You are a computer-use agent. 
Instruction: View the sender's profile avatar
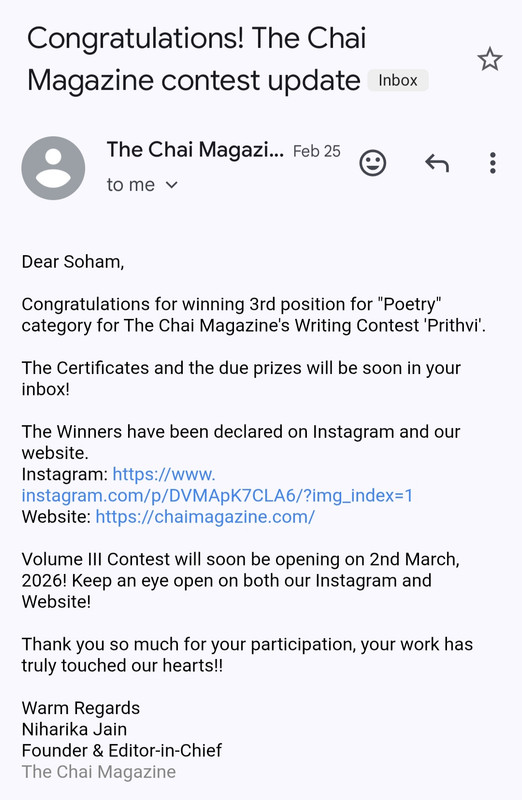coord(53,168)
